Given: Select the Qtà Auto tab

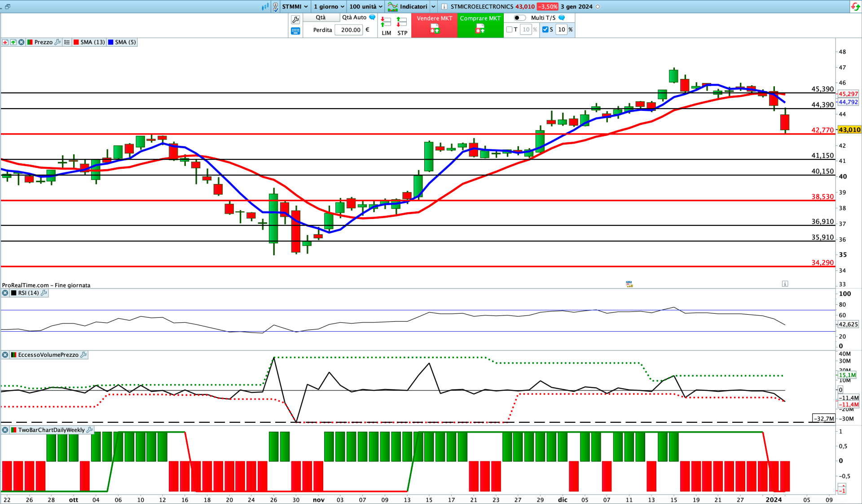Looking at the screenshot, I should [x=354, y=18].
